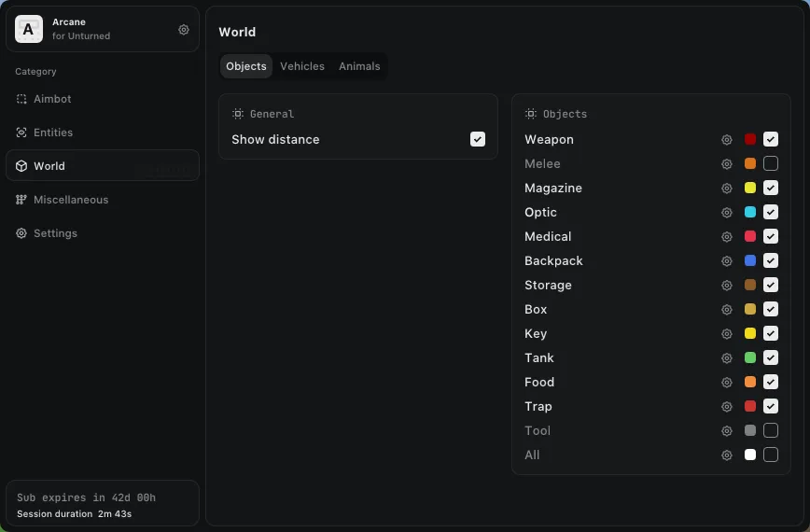The height and width of the screenshot is (532, 810).
Task: Open Medical item settings gear
Action: 727,237
